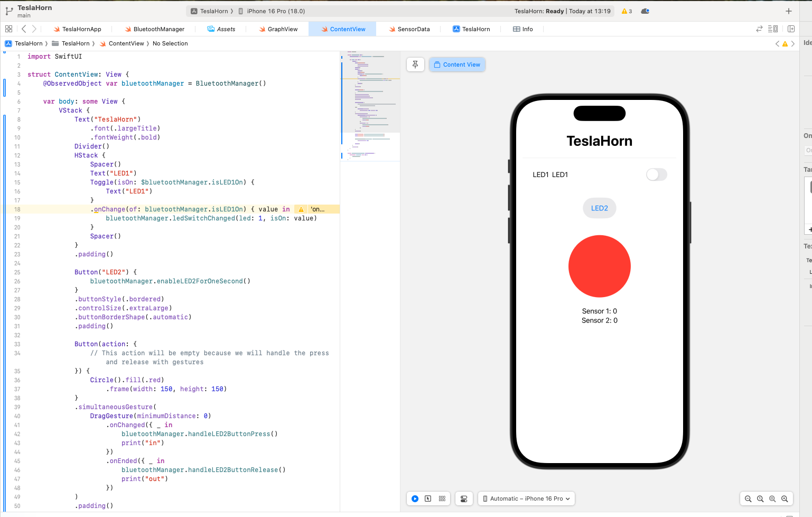Click the Content View preview chip
The width and height of the screenshot is (812, 517).
coord(457,64)
